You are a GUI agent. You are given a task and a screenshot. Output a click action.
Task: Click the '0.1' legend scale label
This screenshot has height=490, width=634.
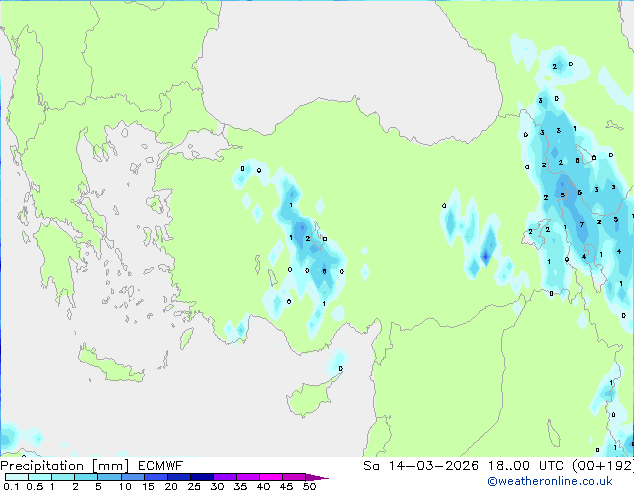point(11,486)
